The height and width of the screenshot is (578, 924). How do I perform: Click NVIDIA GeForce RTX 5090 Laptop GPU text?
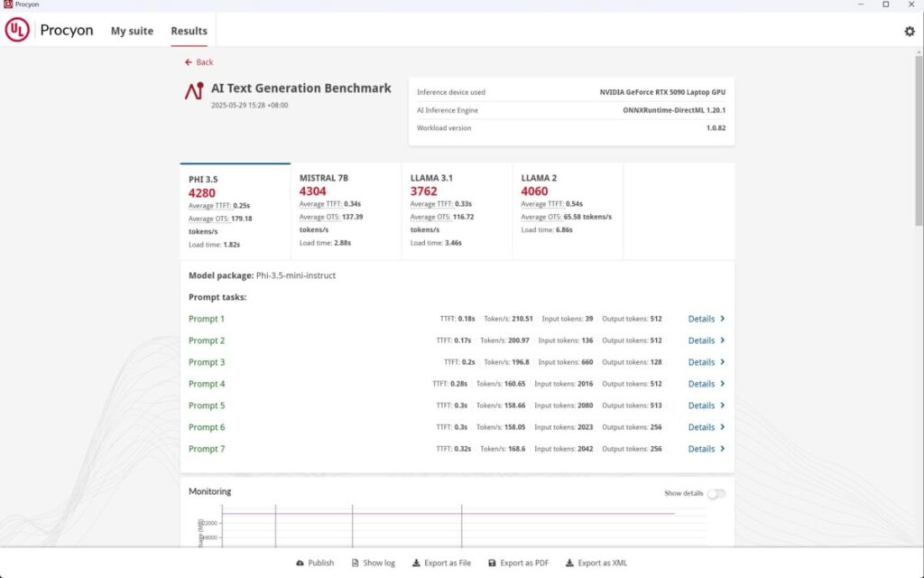(662, 92)
